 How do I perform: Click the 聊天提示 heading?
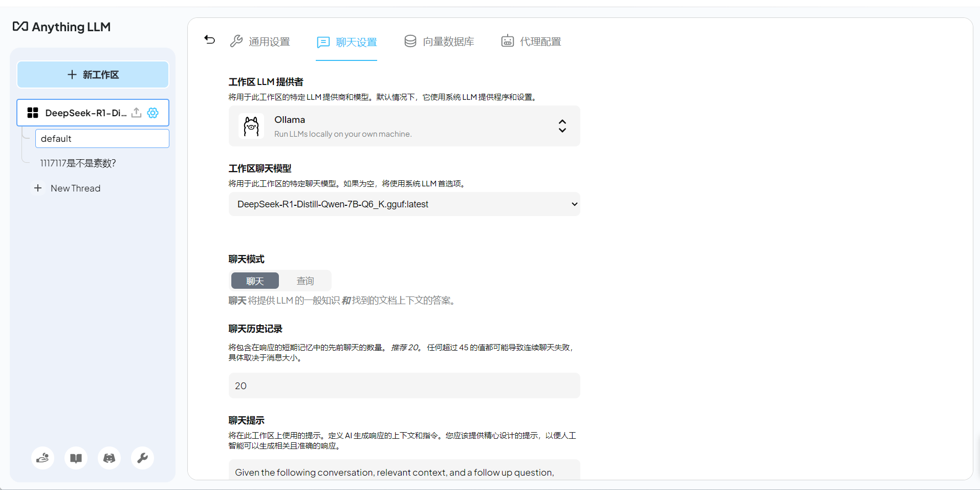pos(247,420)
